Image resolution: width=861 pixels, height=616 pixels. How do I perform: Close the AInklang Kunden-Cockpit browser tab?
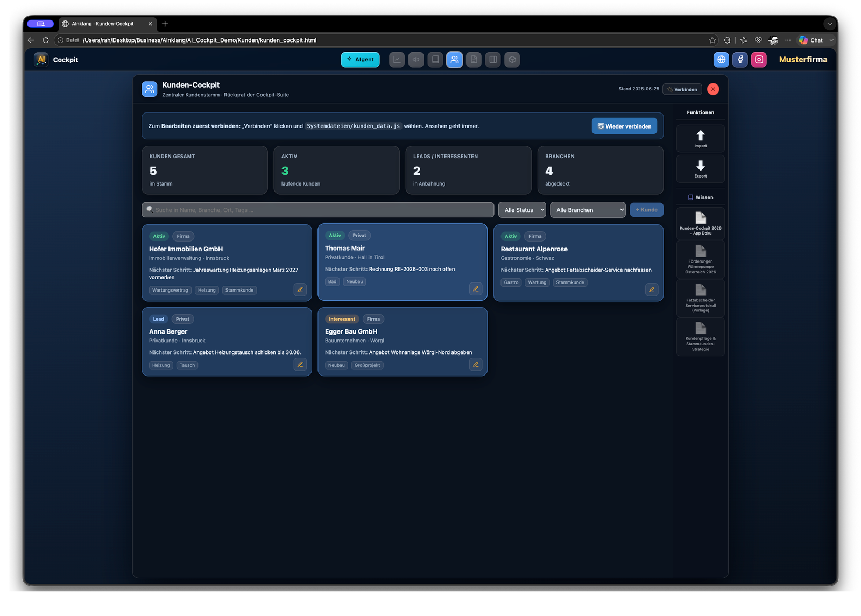click(x=150, y=24)
